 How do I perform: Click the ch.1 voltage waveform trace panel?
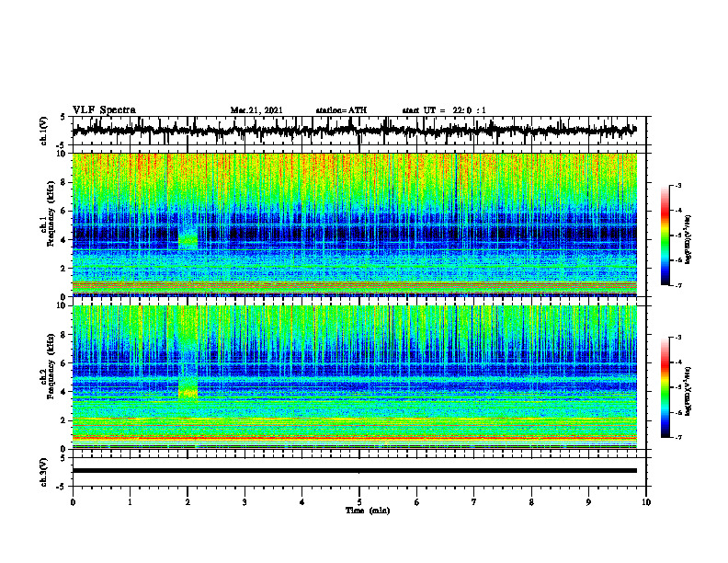[358, 131]
